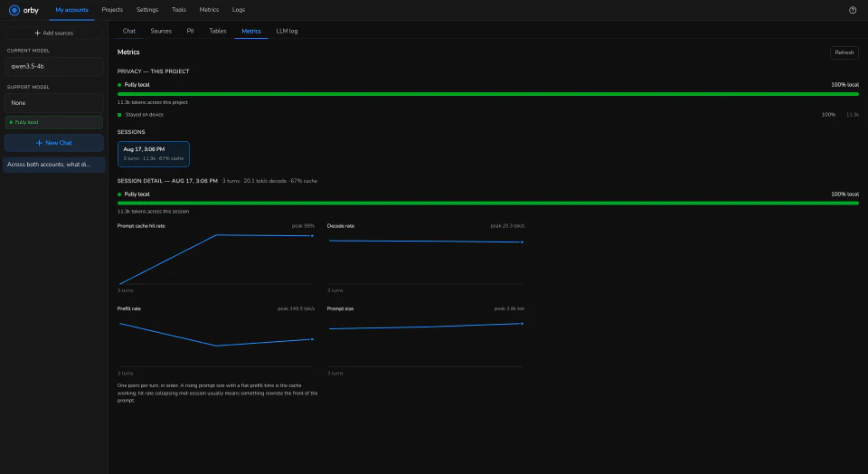Screen dimensions: 868x474
Task: Open chat "Across both accounts, what di..."
Action: 53,165
